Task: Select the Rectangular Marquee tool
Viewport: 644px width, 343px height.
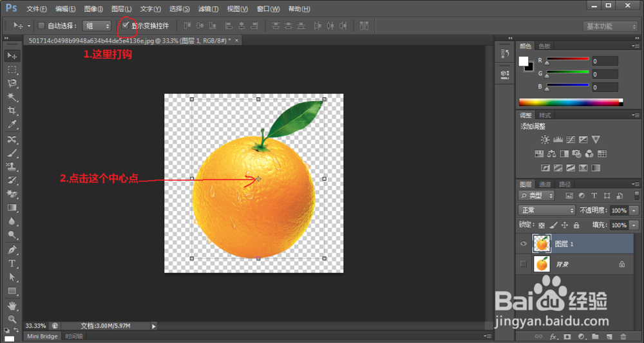Action: (x=12, y=70)
